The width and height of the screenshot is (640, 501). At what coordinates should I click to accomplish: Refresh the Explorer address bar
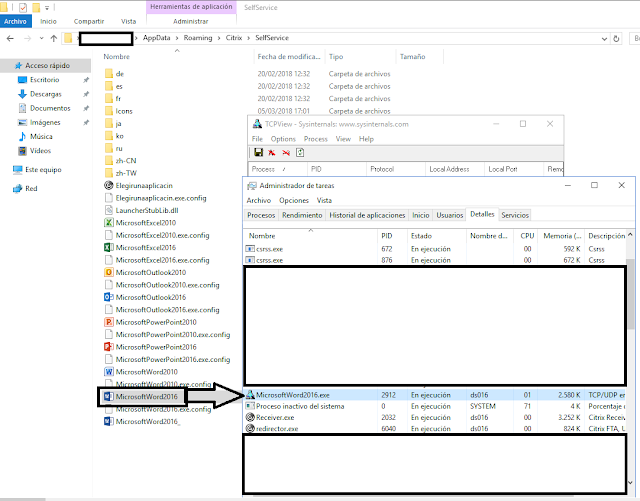(x=616, y=39)
